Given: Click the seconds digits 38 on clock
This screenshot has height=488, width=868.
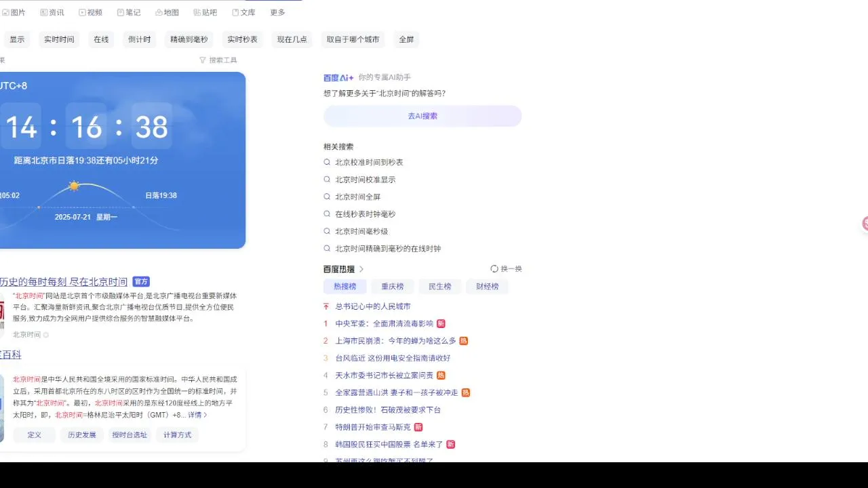Looking at the screenshot, I should coord(152,127).
